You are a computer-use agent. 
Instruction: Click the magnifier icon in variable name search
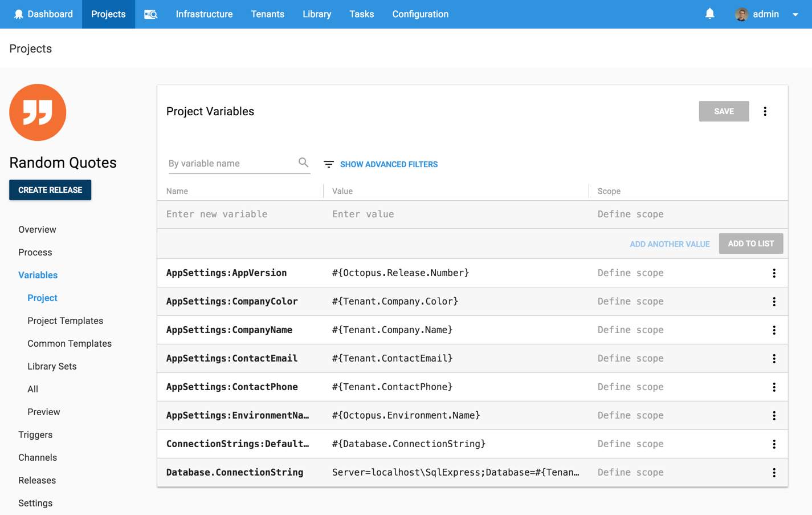click(x=304, y=163)
